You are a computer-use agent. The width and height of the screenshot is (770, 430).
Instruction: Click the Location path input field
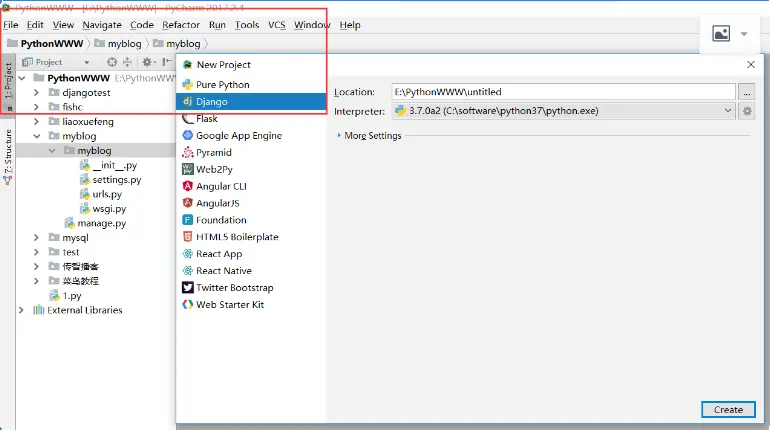pos(564,92)
